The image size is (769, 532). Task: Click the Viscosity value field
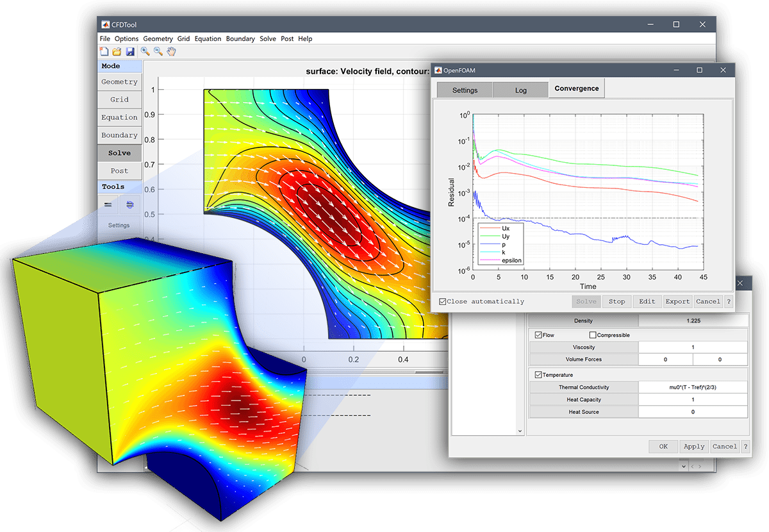693,347
